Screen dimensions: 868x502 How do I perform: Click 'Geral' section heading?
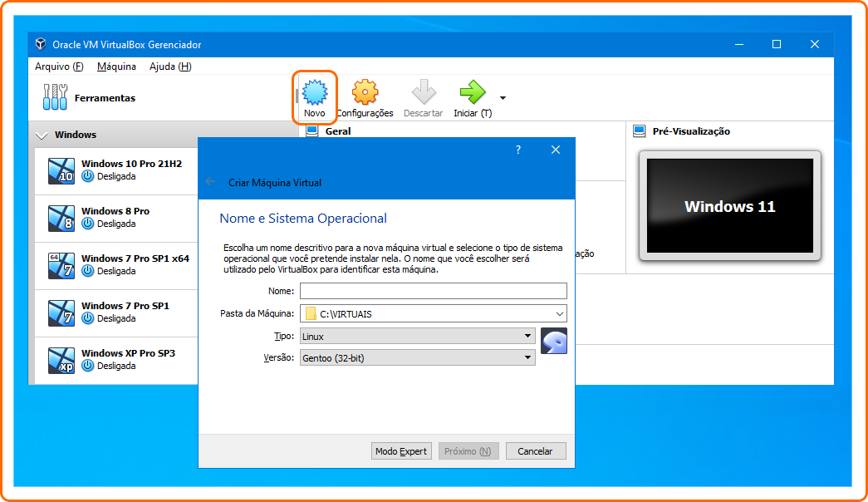click(x=338, y=131)
